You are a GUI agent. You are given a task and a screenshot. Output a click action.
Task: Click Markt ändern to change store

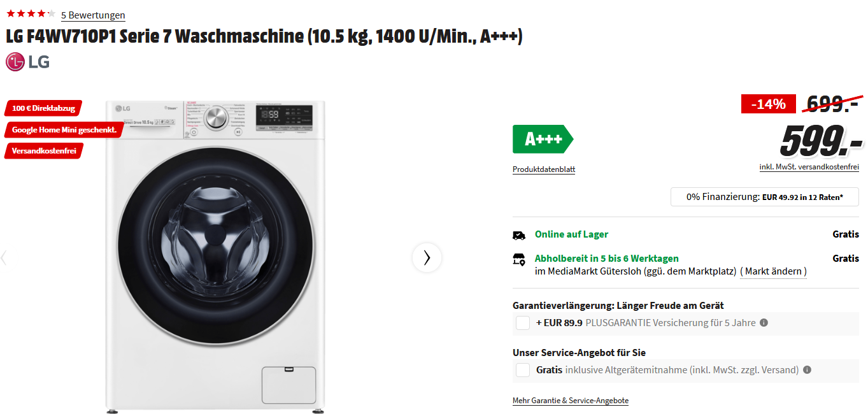coord(773,271)
